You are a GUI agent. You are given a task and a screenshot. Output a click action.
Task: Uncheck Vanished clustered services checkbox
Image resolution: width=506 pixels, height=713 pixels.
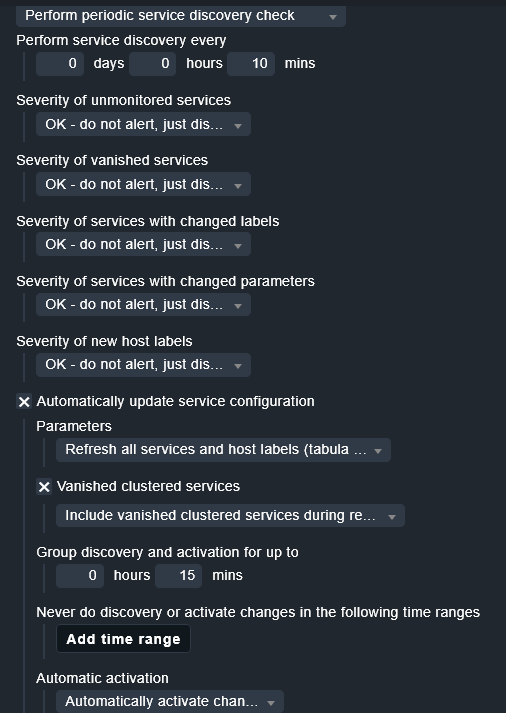tap(44, 487)
